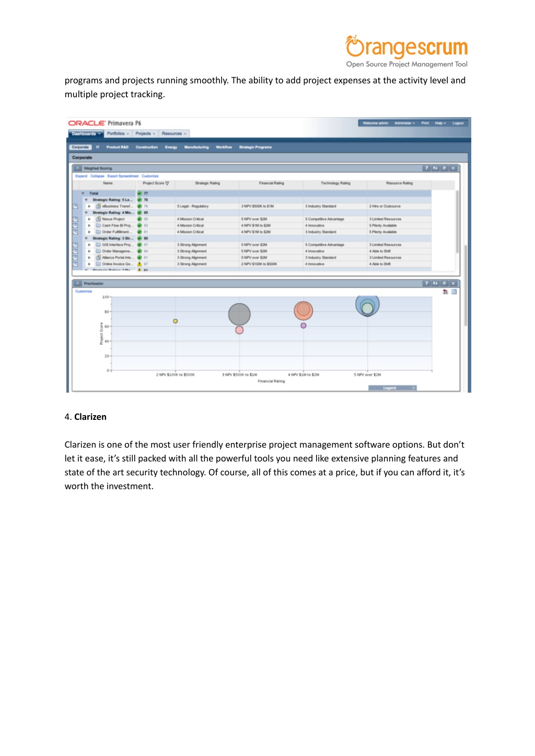This screenshot has height=756, width=535.
Task: Switch to the Workflow tab
Action: click(224, 147)
